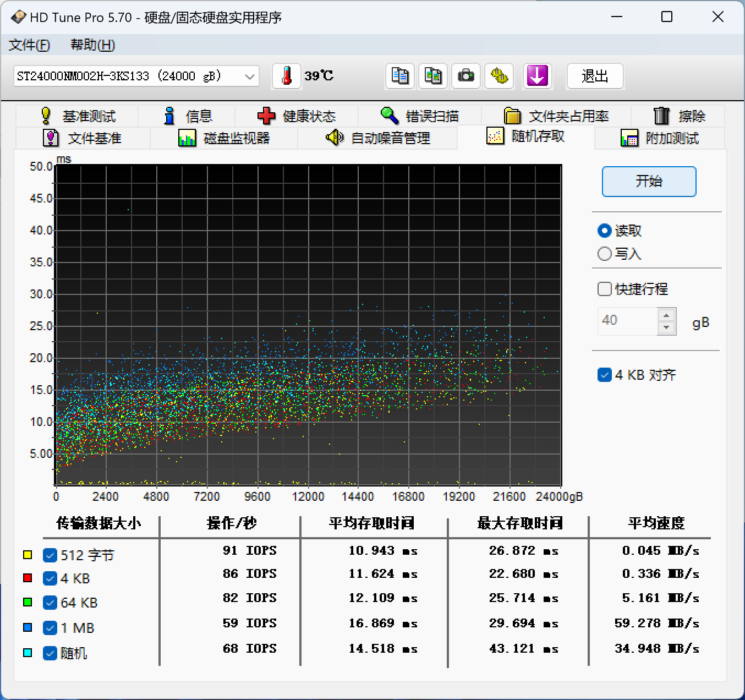Click the 传输数据大小 column header

click(x=99, y=523)
